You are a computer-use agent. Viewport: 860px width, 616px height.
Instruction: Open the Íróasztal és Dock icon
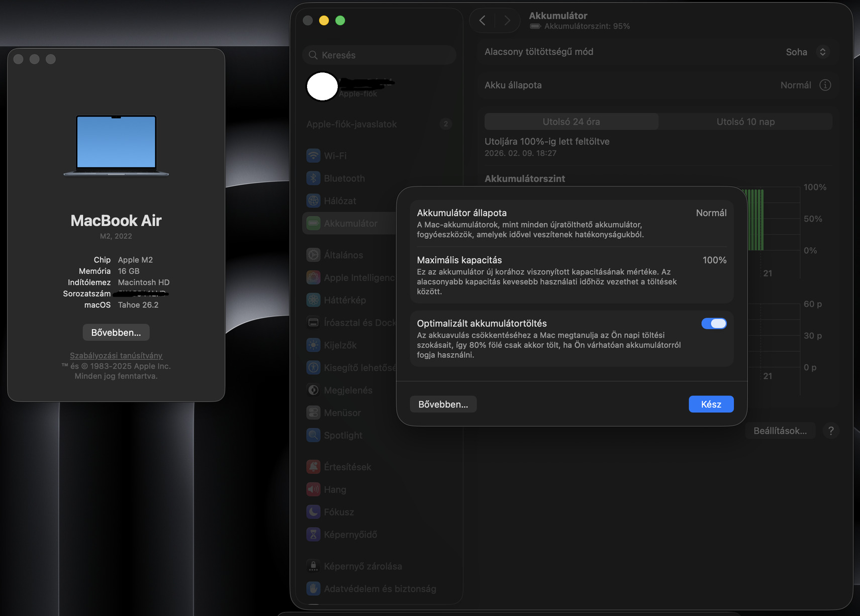(314, 323)
